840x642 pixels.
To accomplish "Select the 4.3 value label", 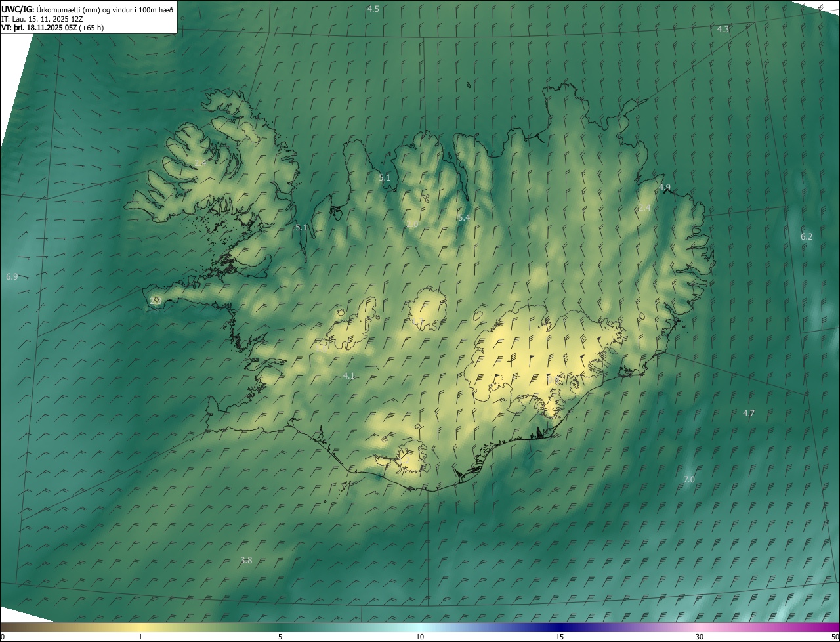I will [x=723, y=30].
